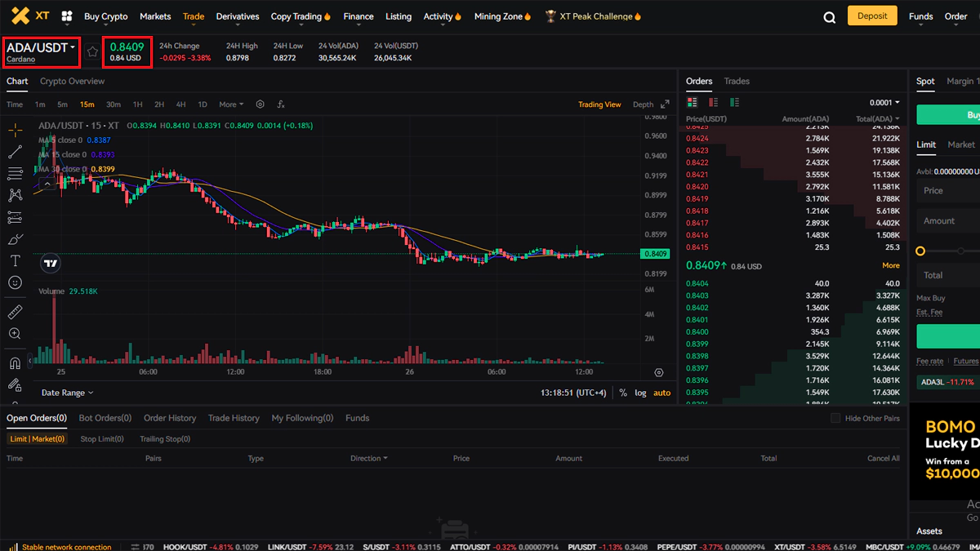Click the Deposit button
This screenshot has height=551, width=980.
click(x=872, y=16)
